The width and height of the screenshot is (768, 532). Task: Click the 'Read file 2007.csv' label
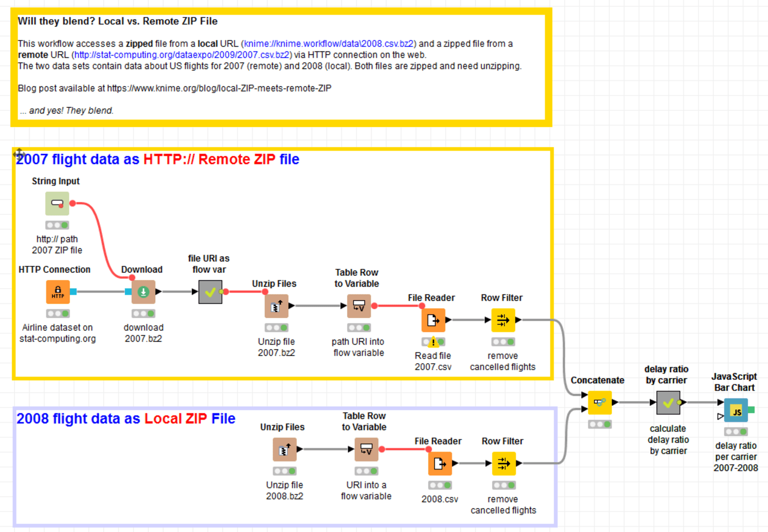click(433, 361)
